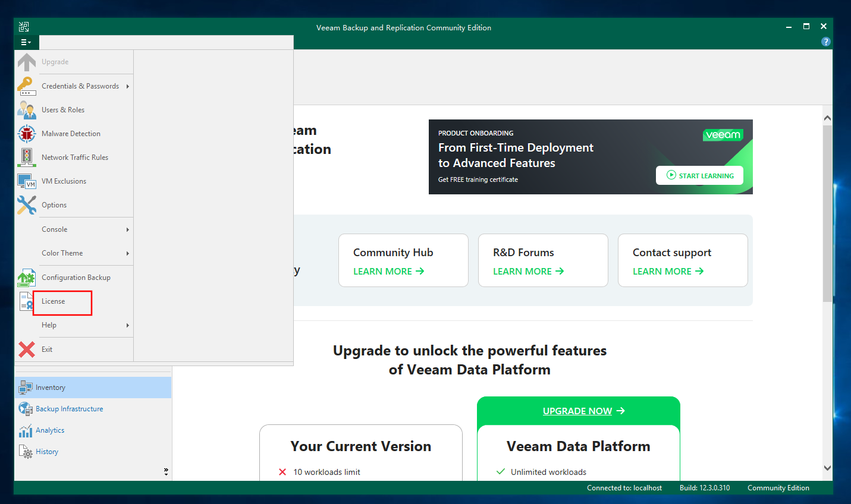The width and height of the screenshot is (851, 504).
Task: Select Inventory in the navigation pane
Action: tap(93, 388)
